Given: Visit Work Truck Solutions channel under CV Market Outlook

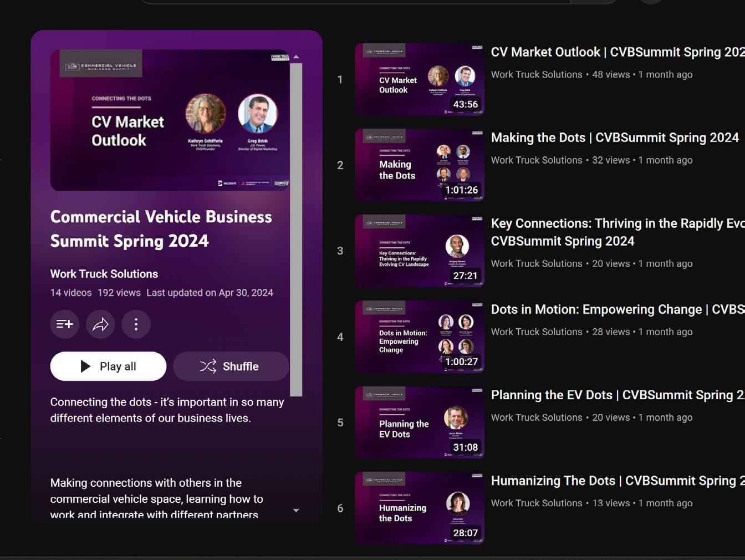Looking at the screenshot, I should 537,74.
